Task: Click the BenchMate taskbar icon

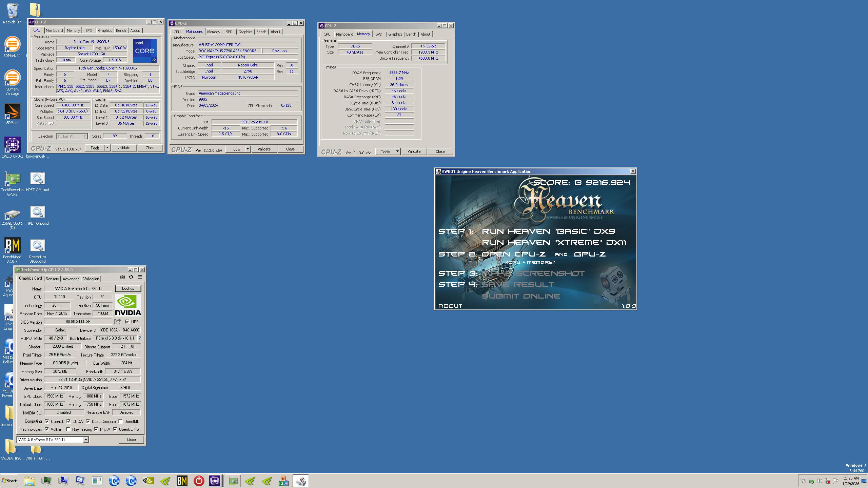Action: tap(182, 481)
